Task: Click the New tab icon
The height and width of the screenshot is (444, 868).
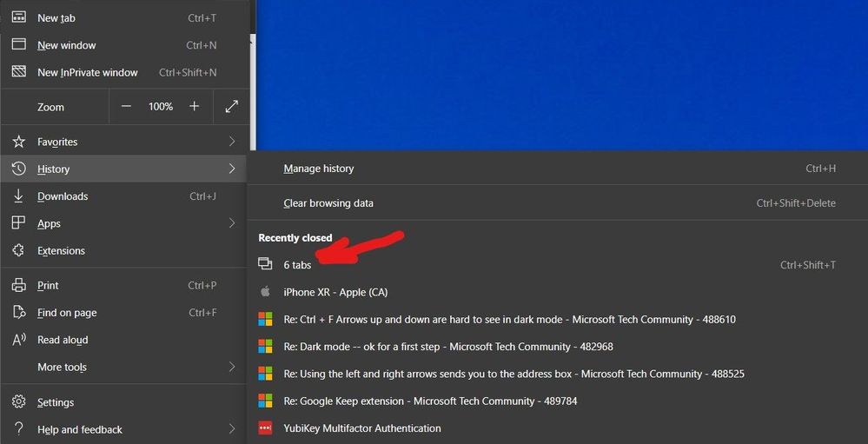Action: pos(19,17)
